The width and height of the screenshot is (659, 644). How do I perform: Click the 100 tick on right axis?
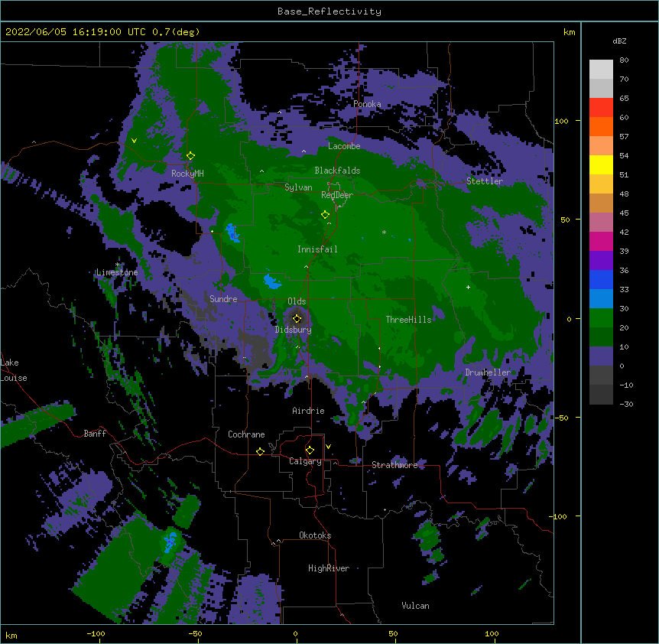(561, 121)
